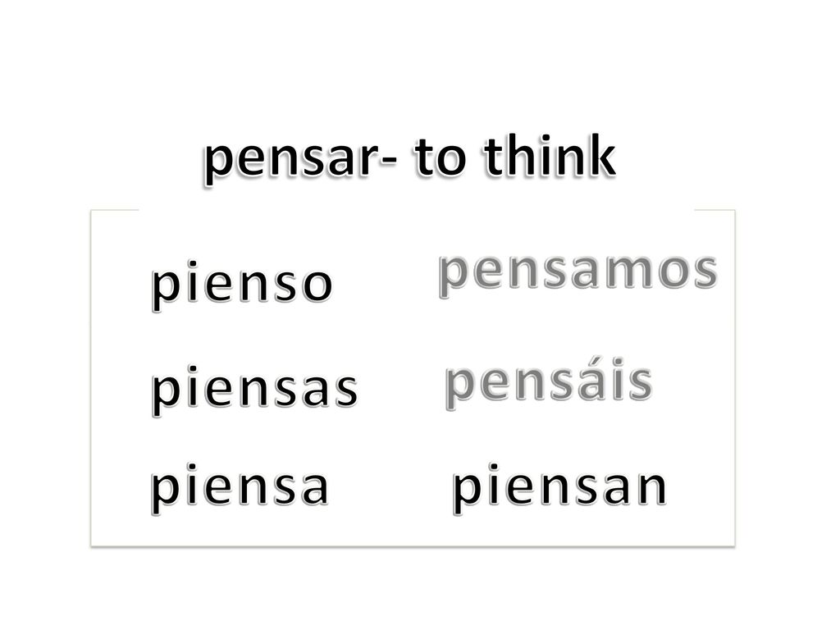
Task: Click the title text "pensar- to think"
Action: [x=410, y=158]
